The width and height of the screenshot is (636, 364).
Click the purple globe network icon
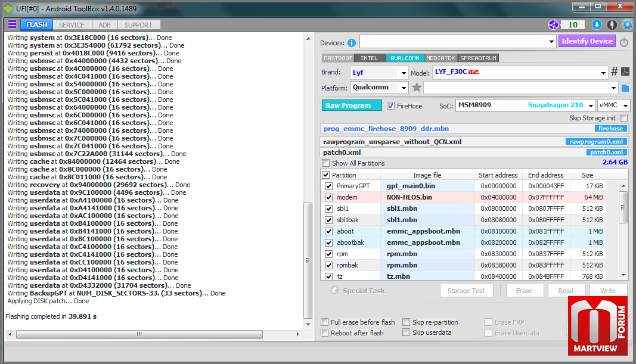point(553,25)
